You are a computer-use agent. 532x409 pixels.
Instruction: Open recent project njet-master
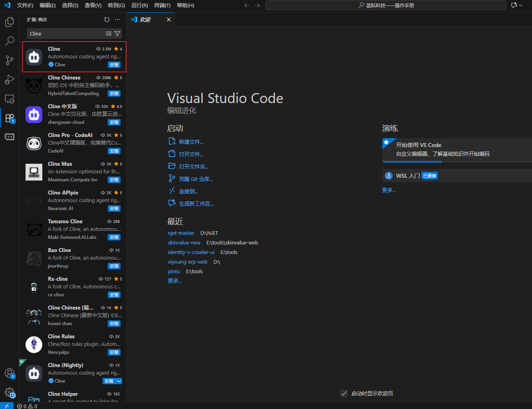click(181, 233)
